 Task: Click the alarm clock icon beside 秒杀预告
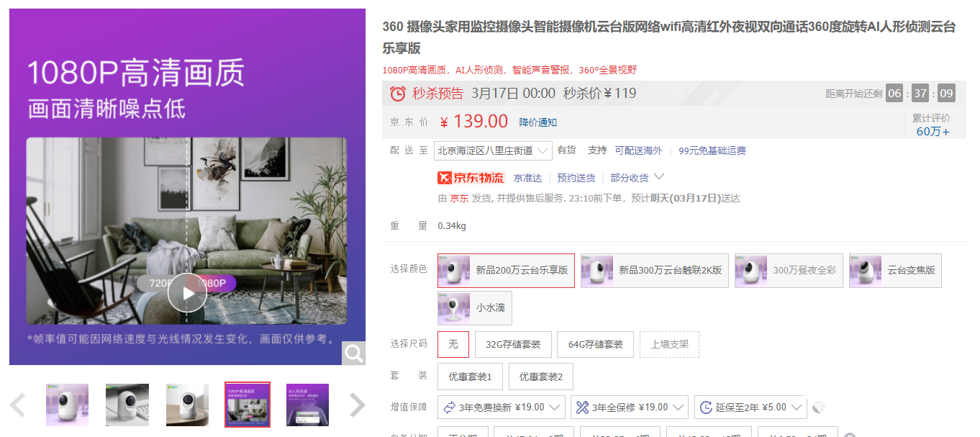coord(398,94)
